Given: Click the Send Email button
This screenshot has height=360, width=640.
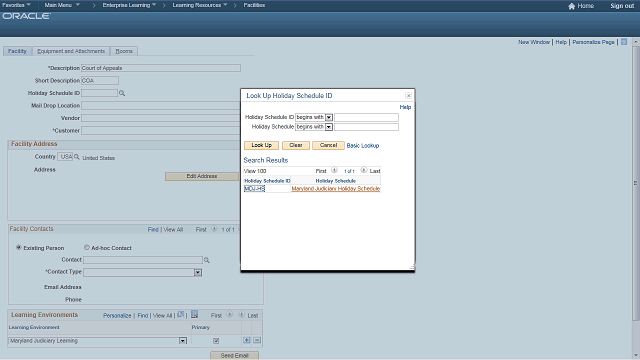Looking at the screenshot, I should pos(234,356).
